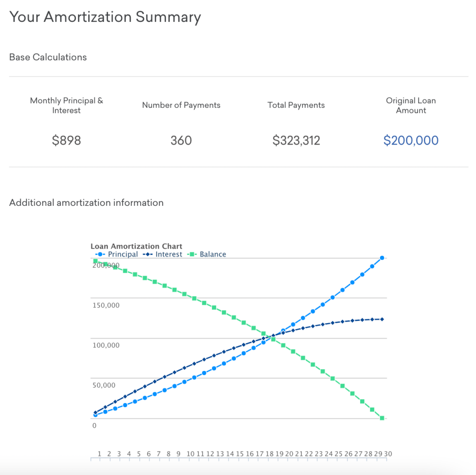Click the $898 monthly payment value
This screenshot has height=475, width=476.
(x=66, y=140)
